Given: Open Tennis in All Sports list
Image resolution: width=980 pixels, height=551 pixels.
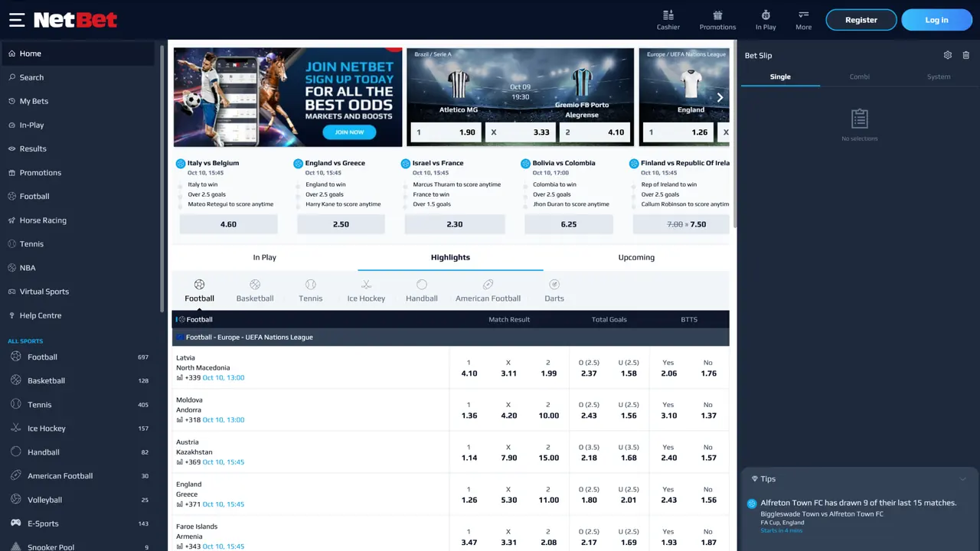Looking at the screenshot, I should click(80, 404).
